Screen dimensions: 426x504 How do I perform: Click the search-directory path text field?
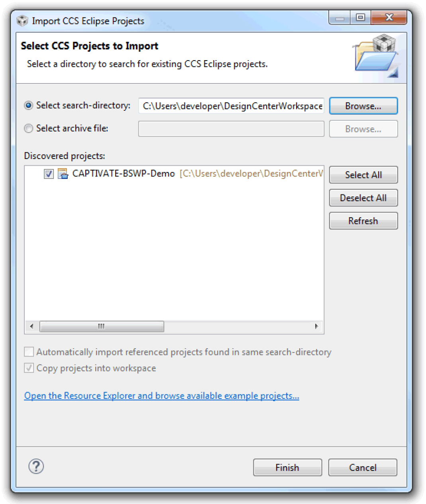coord(231,106)
